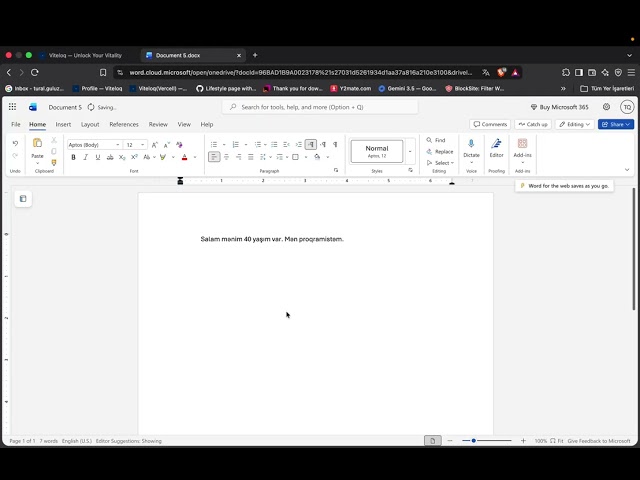Click the Decrease Indent icon
Screen dimensions: 640x480
pos(286,144)
